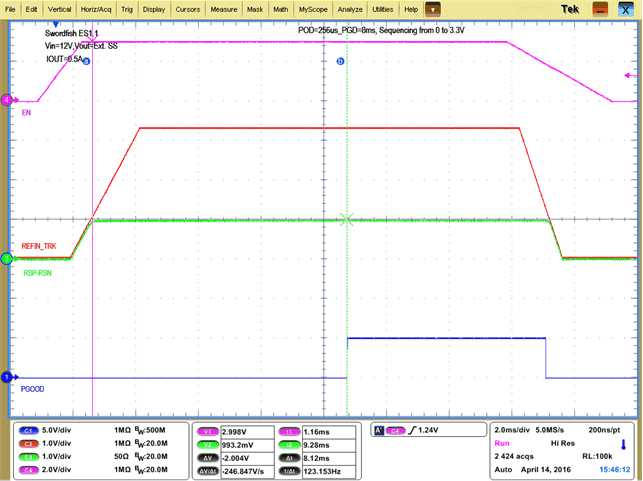Open the File menu
The height and width of the screenshot is (481, 643).
10,9
